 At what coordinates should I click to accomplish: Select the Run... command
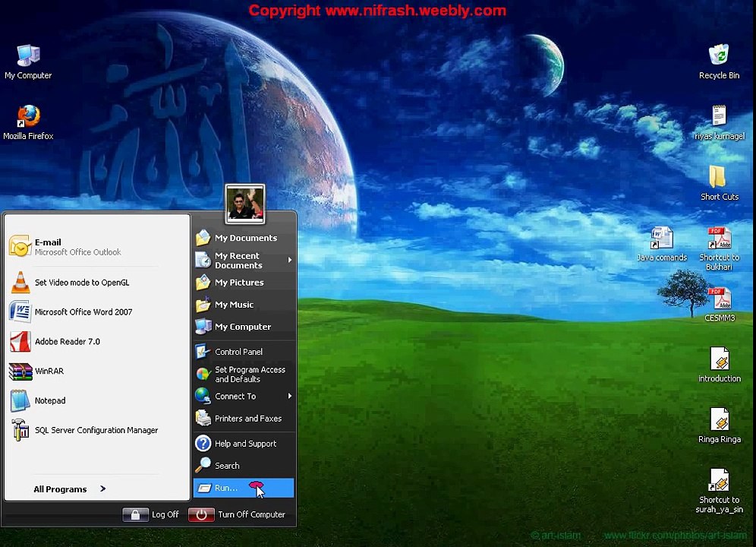click(x=244, y=488)
